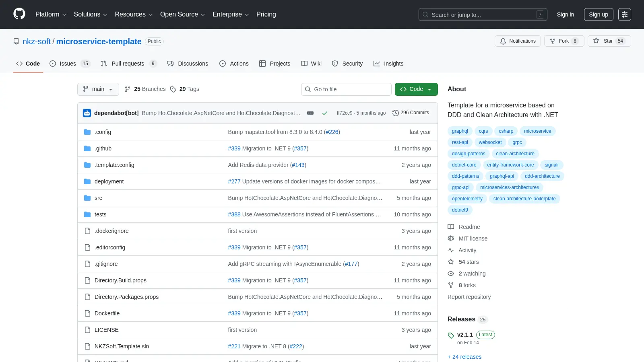Switch to the Pull requests tab

(128, 64)
